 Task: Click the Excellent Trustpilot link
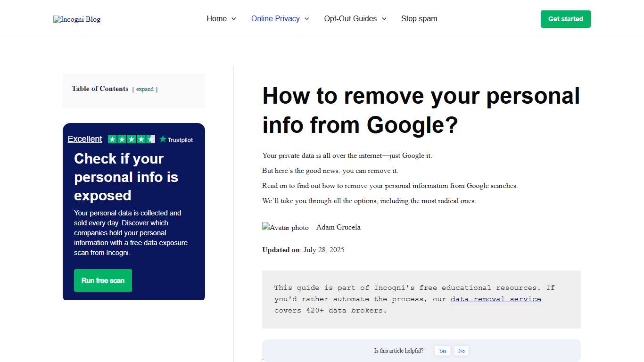(84, 139)
